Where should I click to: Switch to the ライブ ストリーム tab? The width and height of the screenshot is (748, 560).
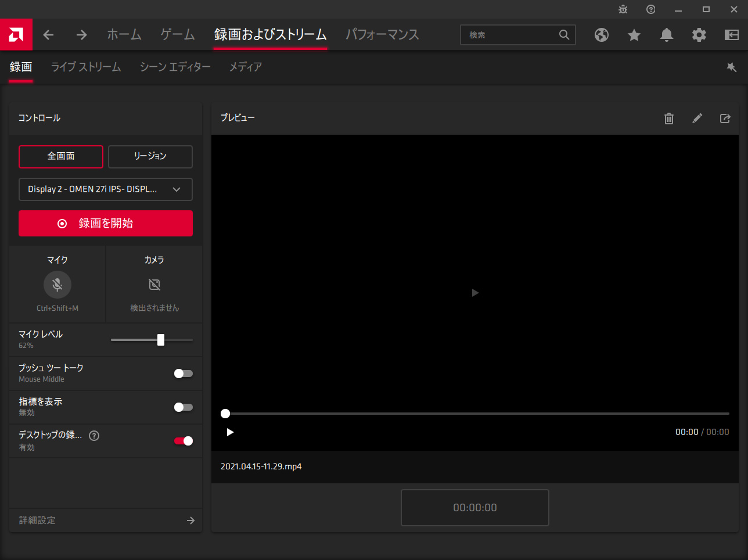point(86,67)
